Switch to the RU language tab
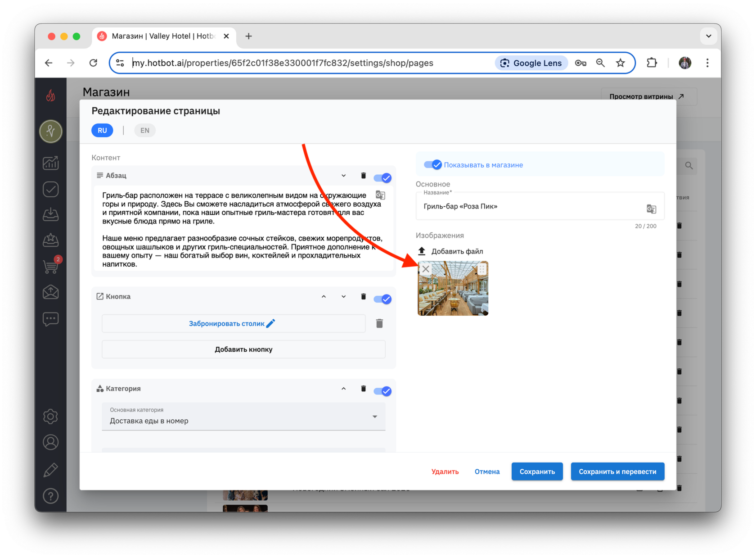Screen dimensions: 756x558 coord(102,130)
